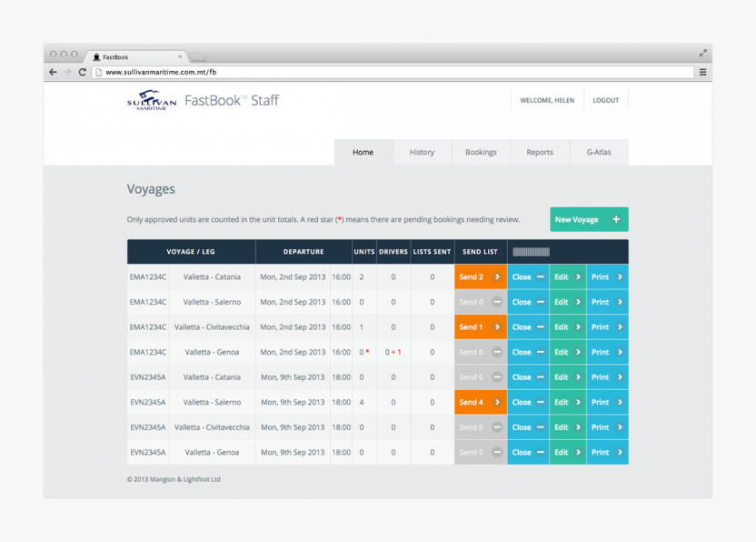
Task: Click Send 1 for the Valletta - Civitavecchia voyage
Action: pos(481,326)
